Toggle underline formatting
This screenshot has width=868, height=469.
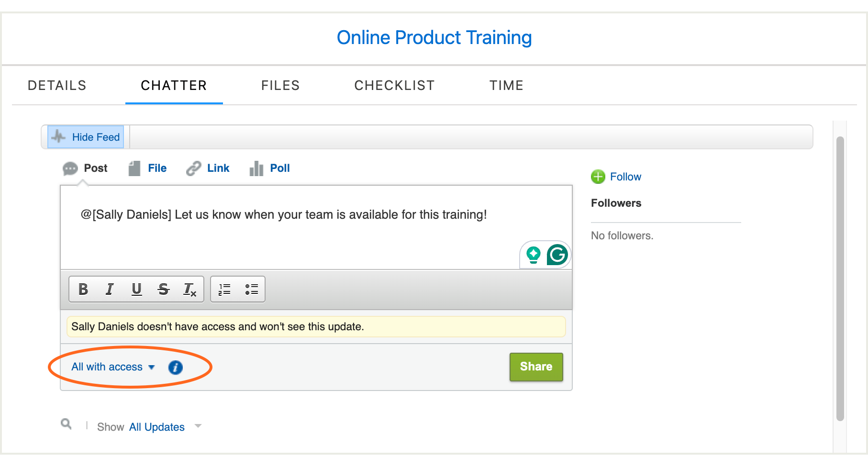136,289
